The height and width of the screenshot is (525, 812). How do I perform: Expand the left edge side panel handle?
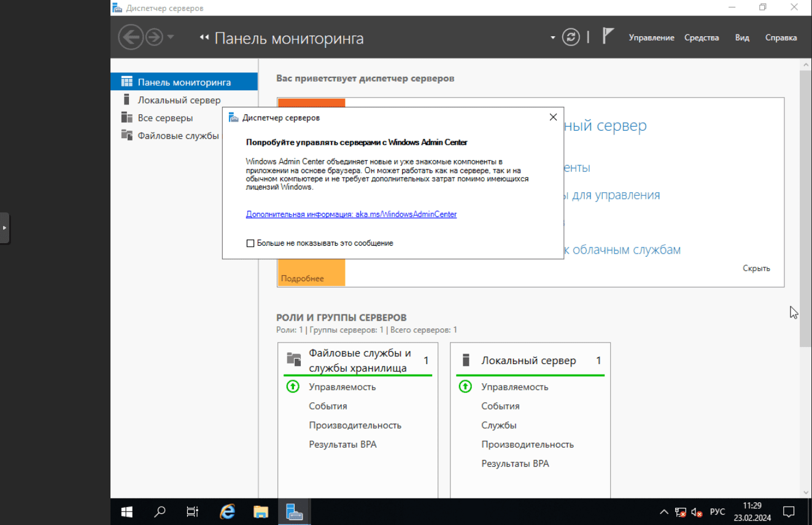click(x=4, y=228)
